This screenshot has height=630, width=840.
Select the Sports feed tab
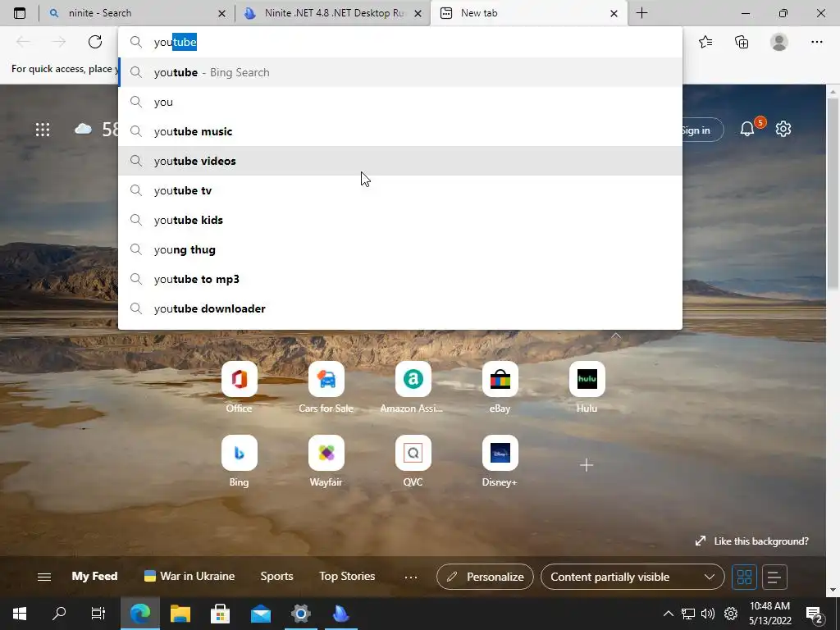click(276, 577)
